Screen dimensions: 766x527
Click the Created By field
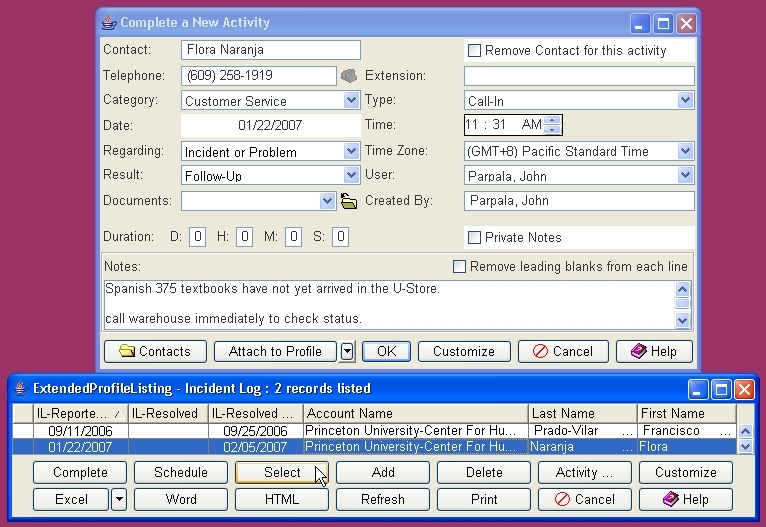(x=579, y=201)
